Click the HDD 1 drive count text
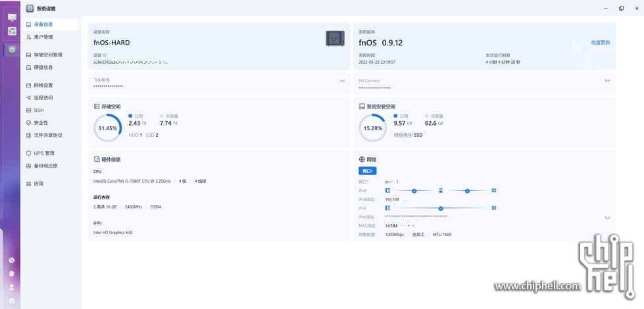The height and width of the screenshot is (309, 644). pyautogui.click(x=135, y=135)
